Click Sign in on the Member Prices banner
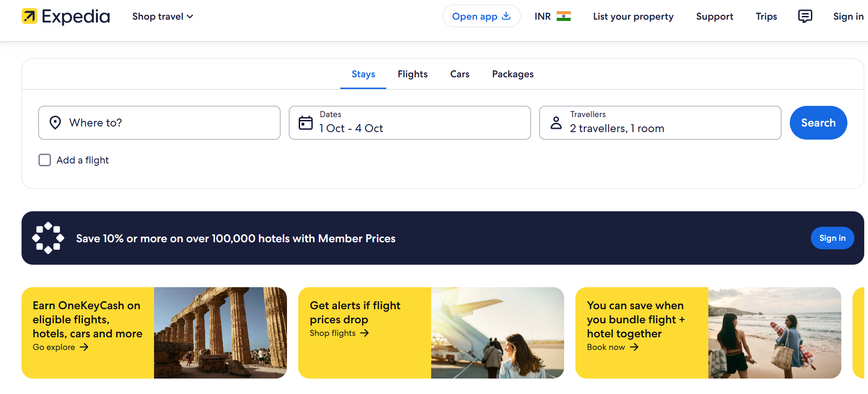 coord(832,238)
